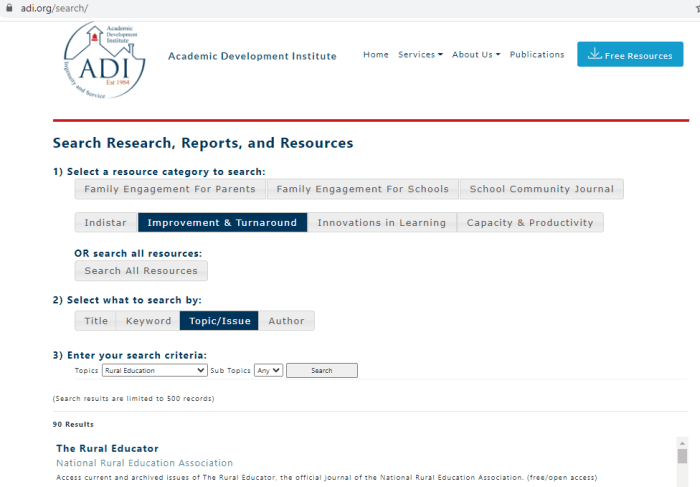Toggle Improvement & Turnaround category
The height and width of the screenshot is (487, 700).
click(x=222, y=223)
